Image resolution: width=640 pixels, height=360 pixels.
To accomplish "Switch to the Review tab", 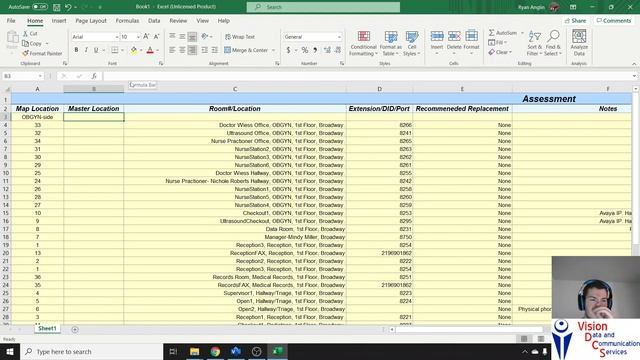I will pos(178,20).
